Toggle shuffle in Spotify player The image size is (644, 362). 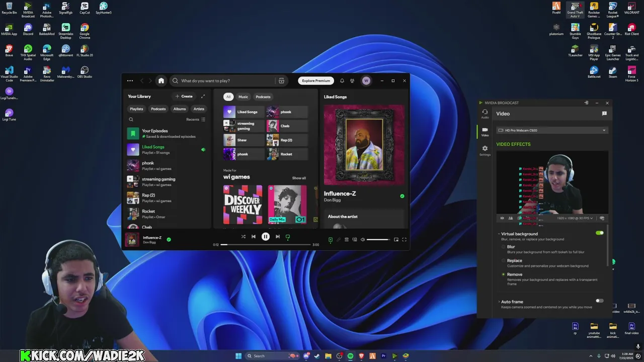tap(243, 236)
